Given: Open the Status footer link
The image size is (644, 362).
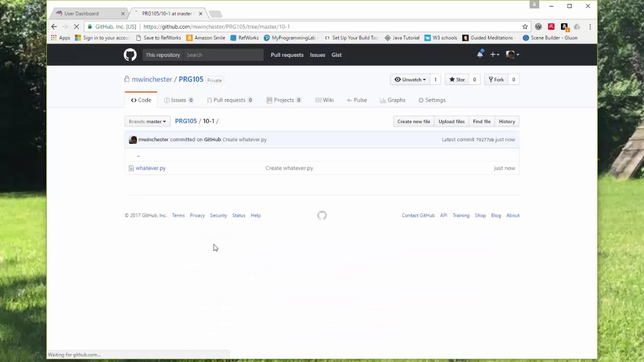Looking at the screenshot, I should coord(238,216).
